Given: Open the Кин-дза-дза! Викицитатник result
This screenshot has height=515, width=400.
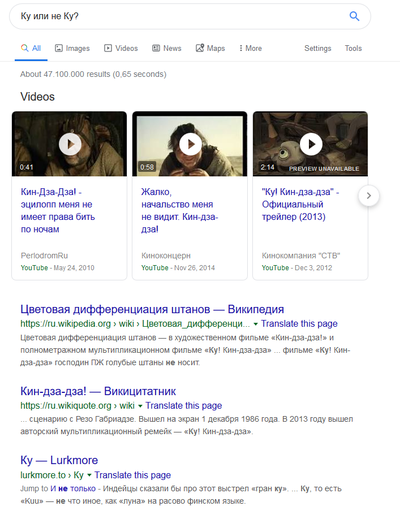Looking at the screenshot, I should (98, 391).
